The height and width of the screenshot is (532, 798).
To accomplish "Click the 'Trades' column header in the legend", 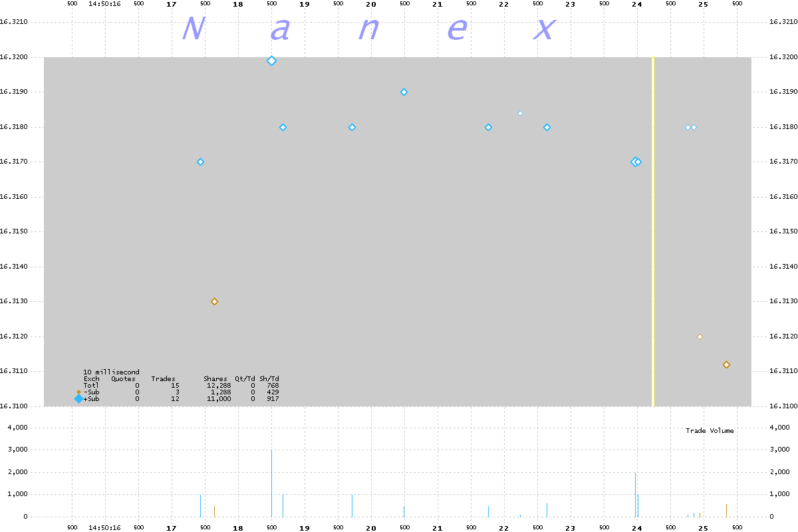I will pyautogui.click(x=163, y=378).
